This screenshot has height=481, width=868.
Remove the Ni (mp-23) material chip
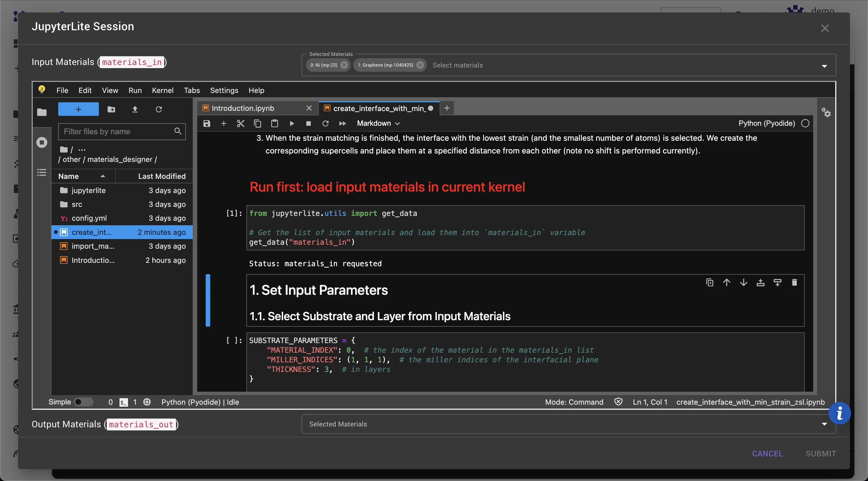(344, 65)
